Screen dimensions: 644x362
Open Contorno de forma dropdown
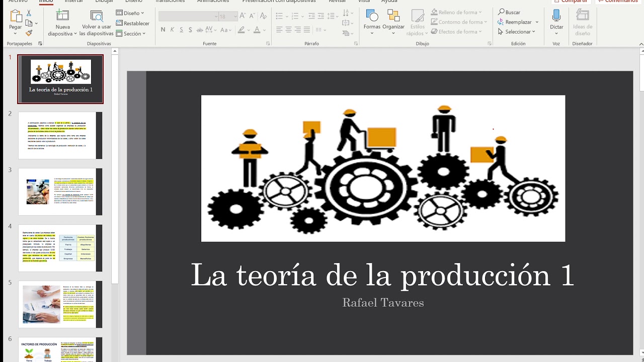(459, 22)
